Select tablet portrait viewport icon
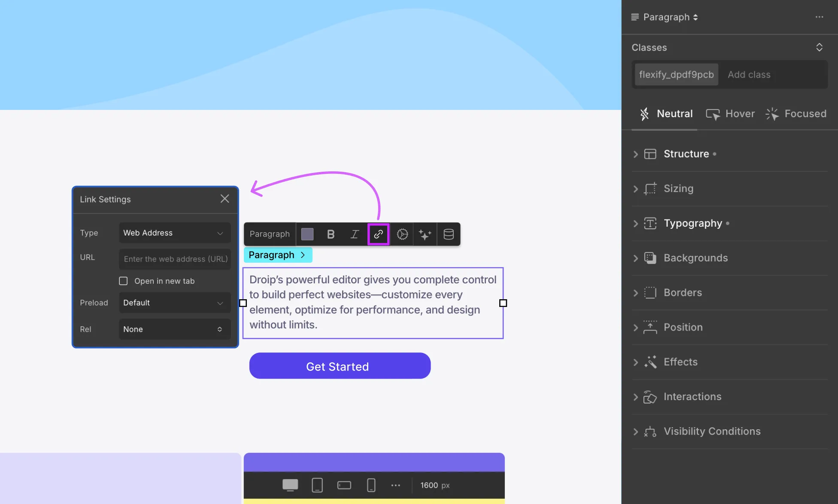 click(x=317, y=485)
